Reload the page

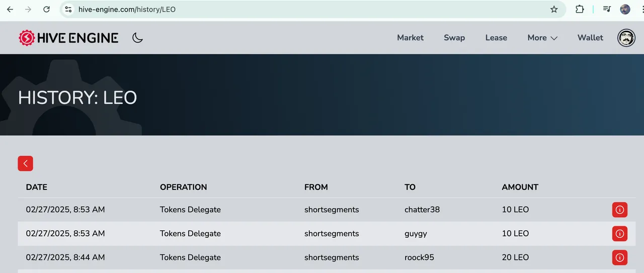(x=46, y=9)
